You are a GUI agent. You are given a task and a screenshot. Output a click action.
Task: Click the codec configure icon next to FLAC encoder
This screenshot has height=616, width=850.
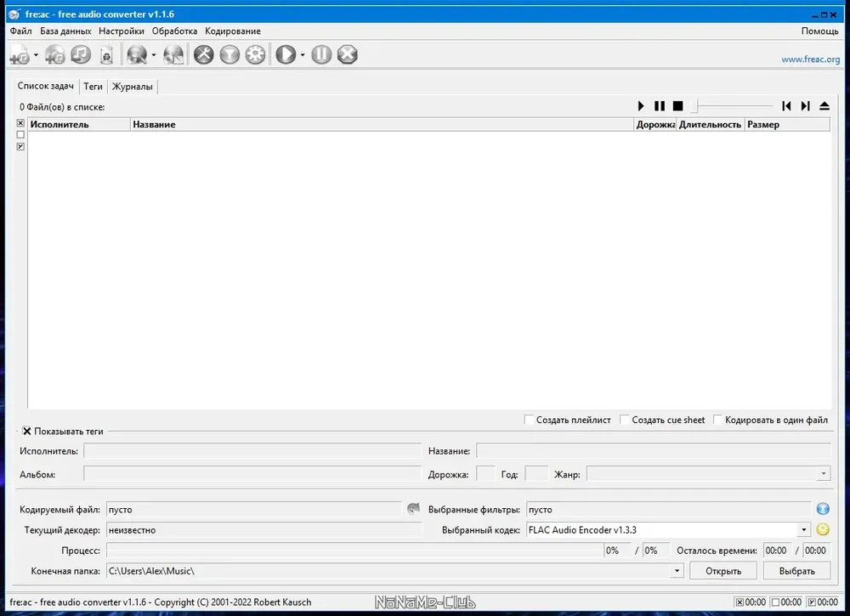pyautogui.click(x=823, y=529)
